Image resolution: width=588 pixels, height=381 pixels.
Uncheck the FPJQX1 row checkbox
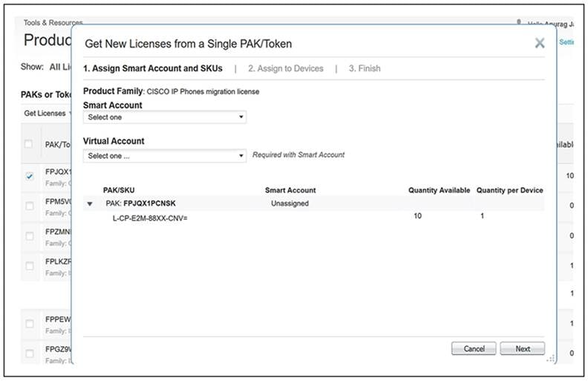[x=29, y=176]
